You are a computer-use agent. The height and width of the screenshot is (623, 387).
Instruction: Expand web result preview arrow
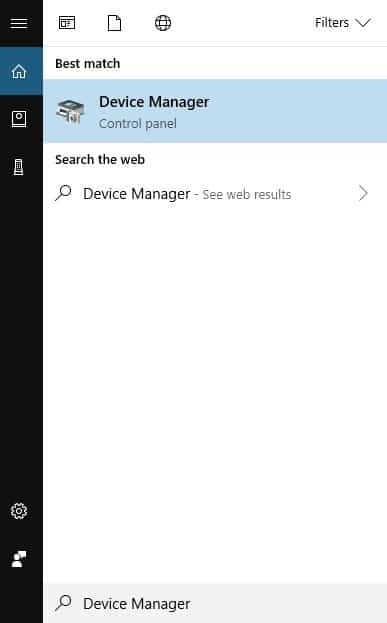pyautogui.click(x=363, y=193)
